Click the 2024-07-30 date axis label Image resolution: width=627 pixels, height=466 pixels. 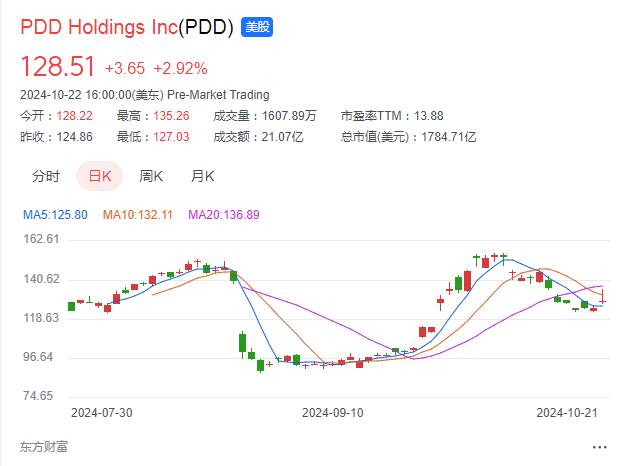102,413
